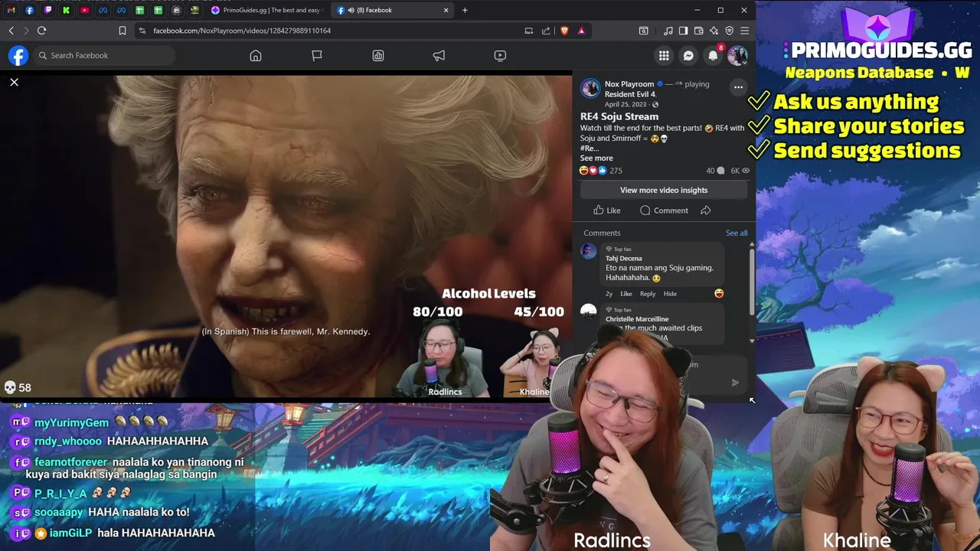Open the Facebook menu grid
Image resolution: width=980 pixels, height=551 pixels.
click(x=664, y=56)
